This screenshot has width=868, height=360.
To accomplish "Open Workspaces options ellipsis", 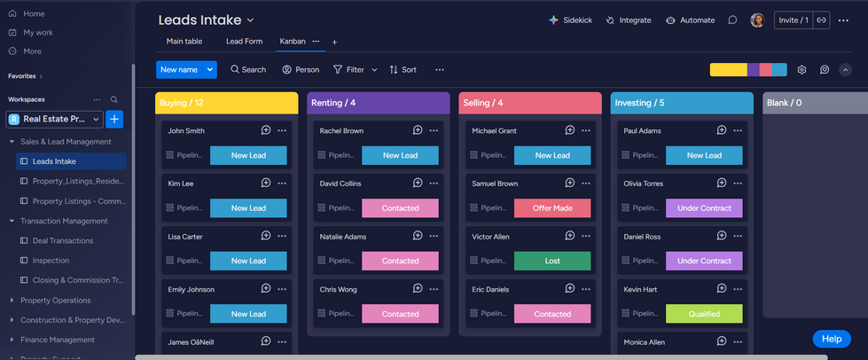I will [x=97, y=99].
